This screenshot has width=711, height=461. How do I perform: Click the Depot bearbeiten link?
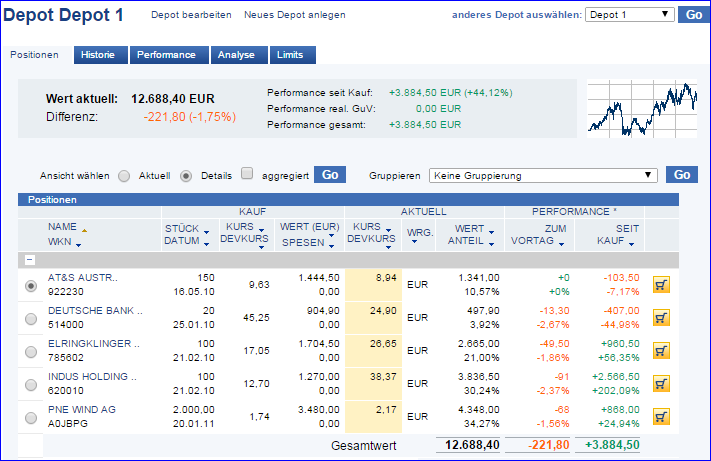(x=191, y=16)
